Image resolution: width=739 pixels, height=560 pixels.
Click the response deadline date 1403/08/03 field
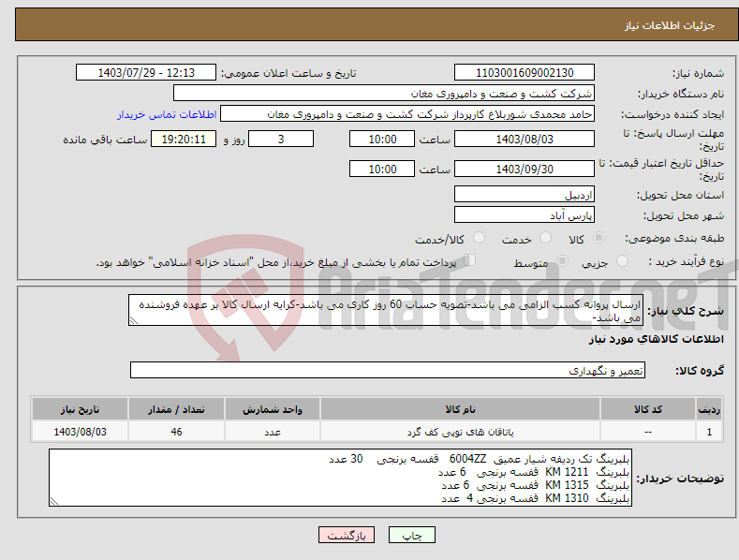click(x=525, y=139)
